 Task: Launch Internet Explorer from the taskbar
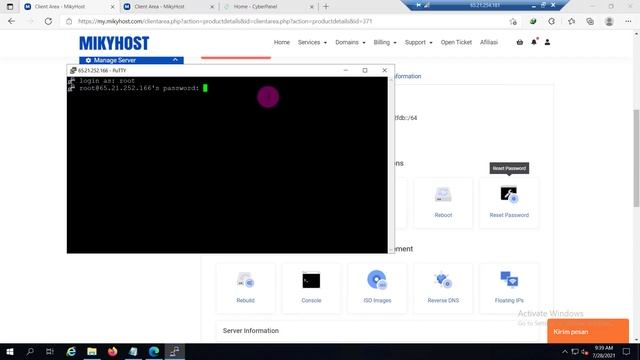pyautogui.click(x=71, y=351)
